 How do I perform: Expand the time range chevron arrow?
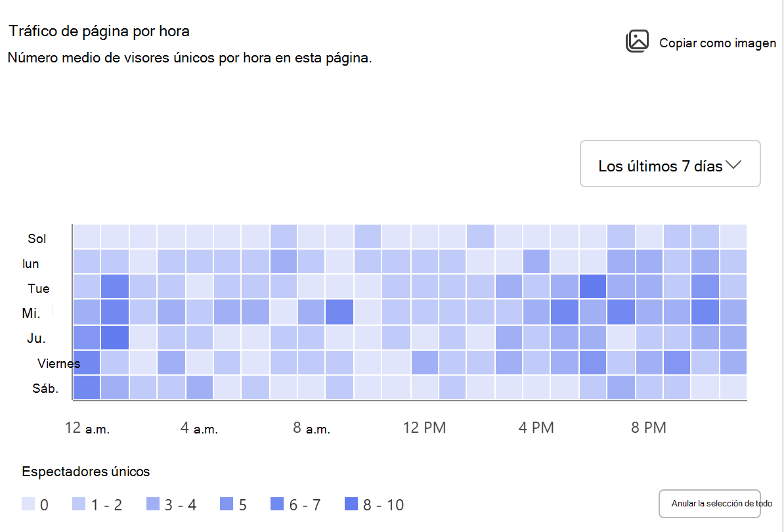733,164
